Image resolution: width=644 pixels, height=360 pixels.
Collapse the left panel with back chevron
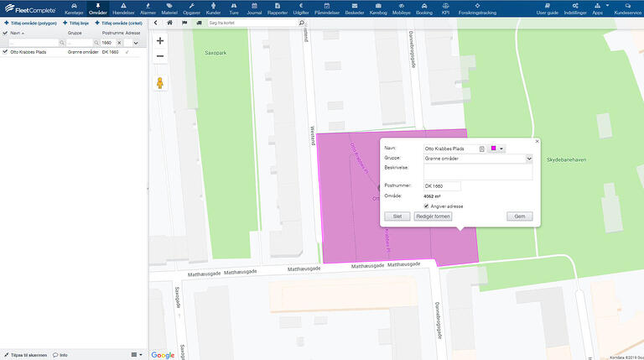156,23
